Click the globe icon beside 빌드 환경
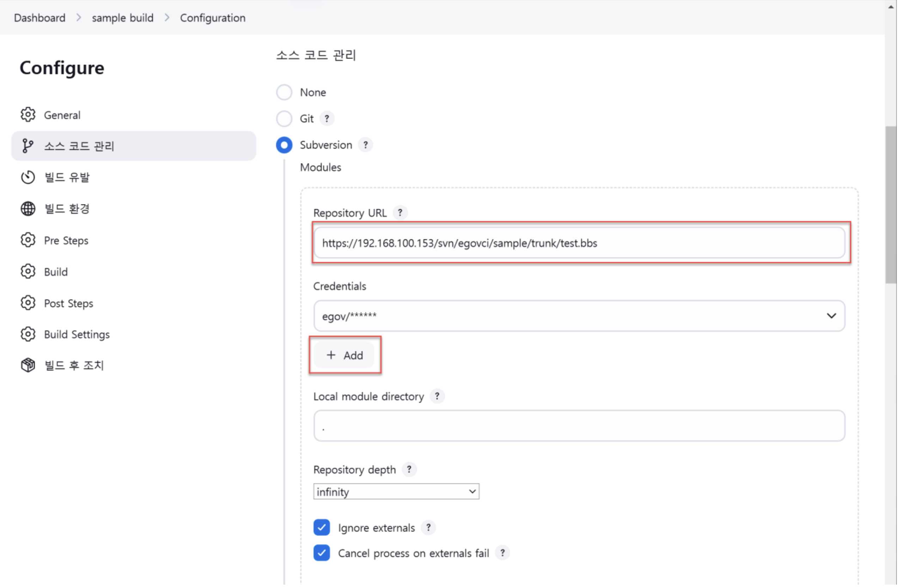The height and width of the screenshot is (588, 899). (28, 209)
